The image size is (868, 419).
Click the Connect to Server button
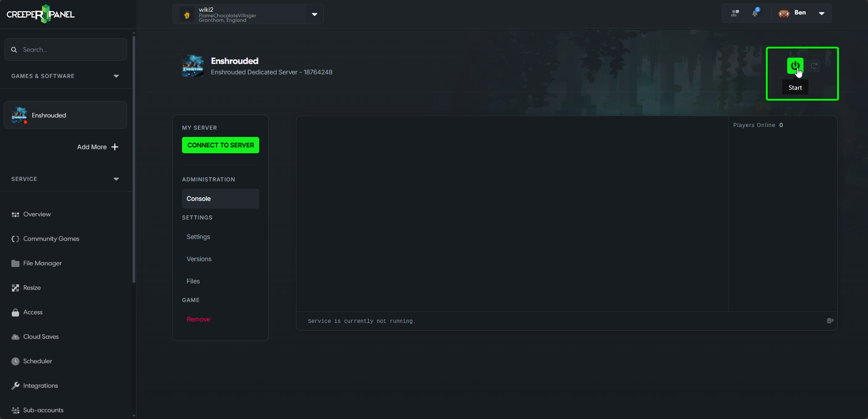pos(221,145)
